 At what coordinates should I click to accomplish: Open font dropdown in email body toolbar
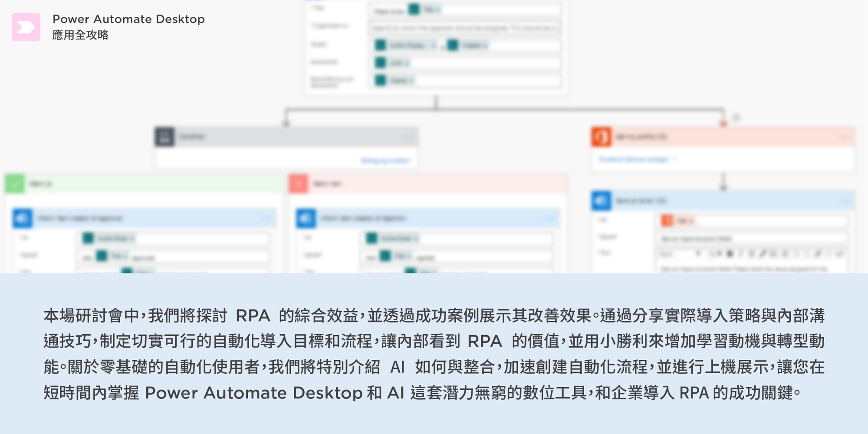(679, 254)
